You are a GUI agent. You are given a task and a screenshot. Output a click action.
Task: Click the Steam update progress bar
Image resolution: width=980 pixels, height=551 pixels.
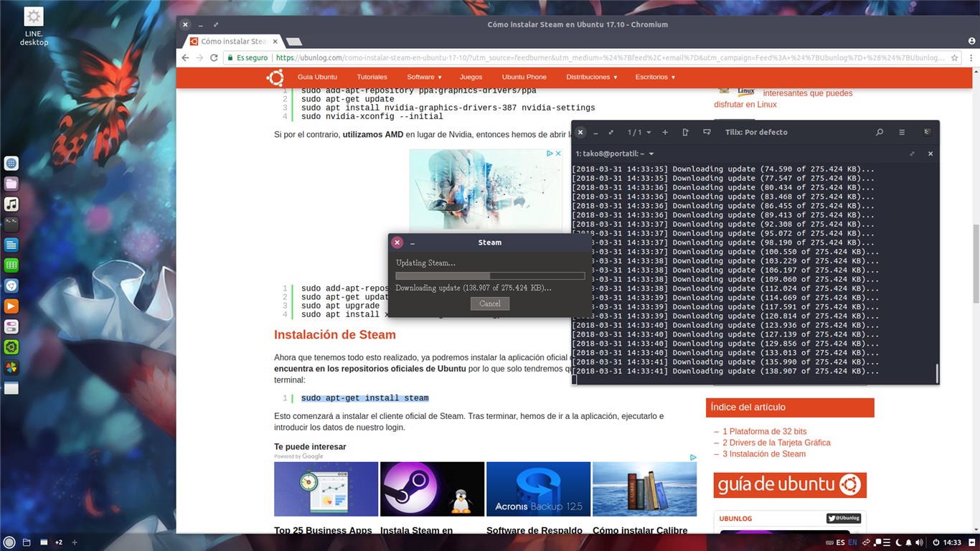(490, 275)
